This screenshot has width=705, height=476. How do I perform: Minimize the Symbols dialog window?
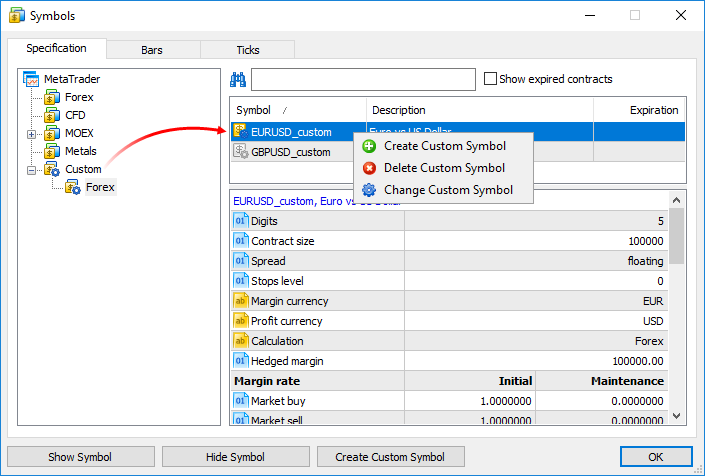[x=590, y=15]
